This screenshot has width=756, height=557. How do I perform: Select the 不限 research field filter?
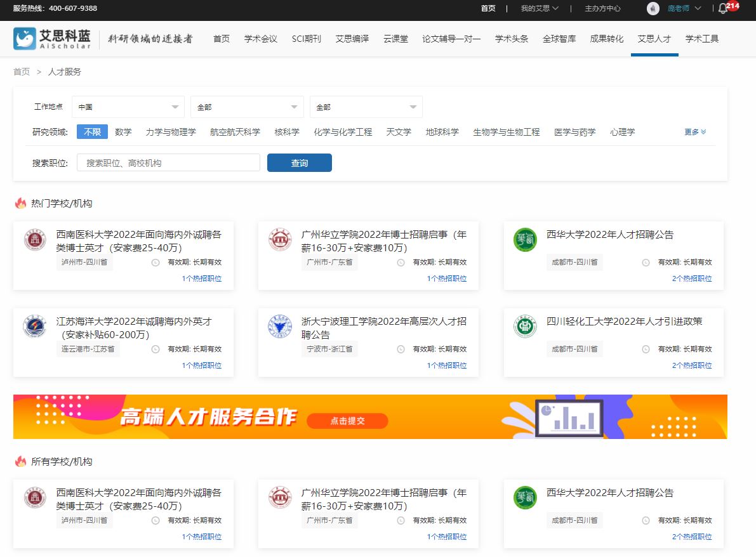coord(92,132)
